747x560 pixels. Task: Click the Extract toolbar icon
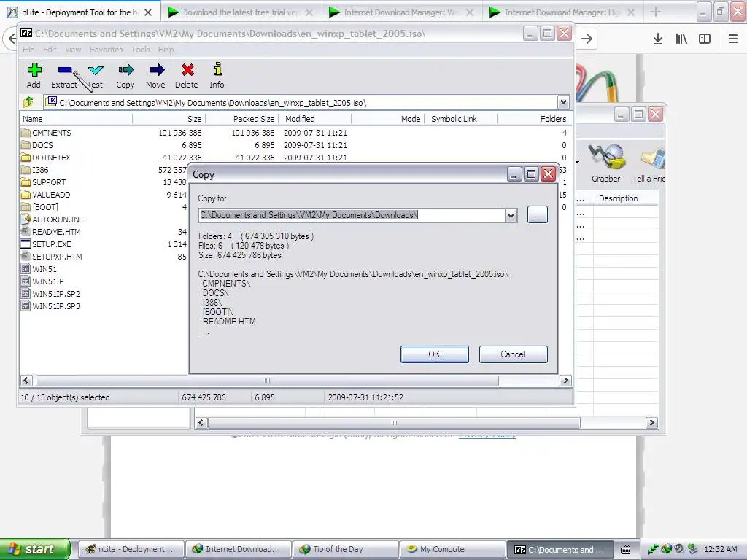pyautogui.click(x=64, y=71)
